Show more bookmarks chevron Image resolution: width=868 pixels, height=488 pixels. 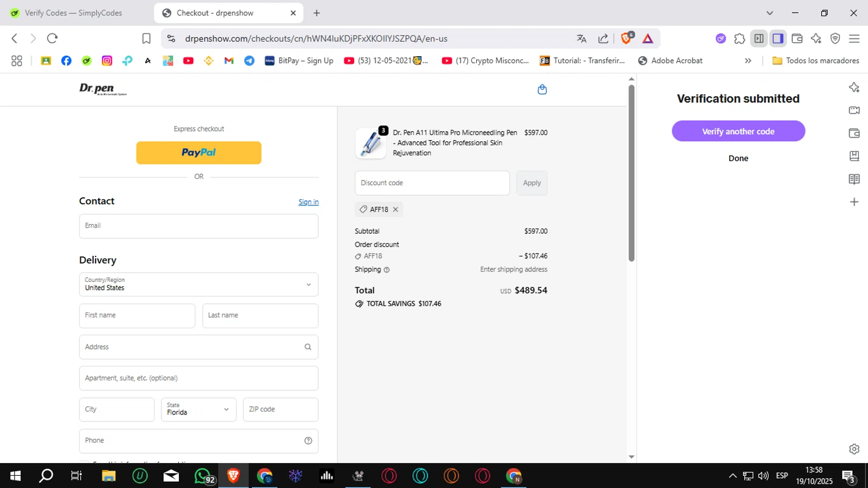[748, 60]
